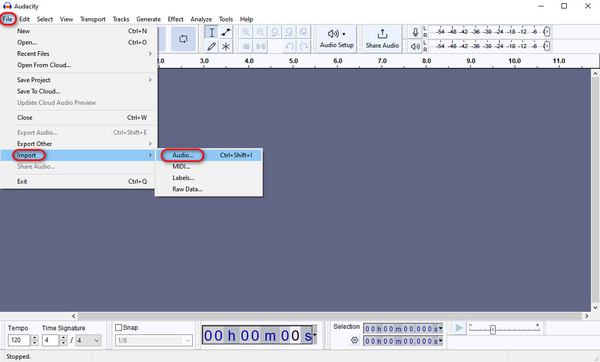Click the Share Audio upload button

[382, 39]
